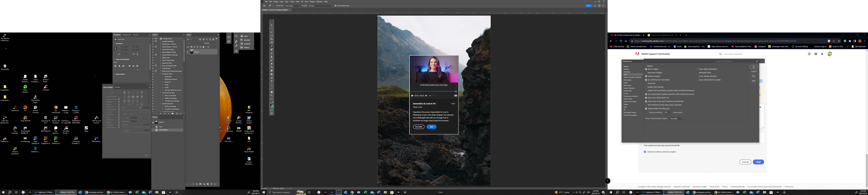Select the Crop tool in the toolbar
The height and width of the screenshot is (195, 868).
click(x=272, y=39)
